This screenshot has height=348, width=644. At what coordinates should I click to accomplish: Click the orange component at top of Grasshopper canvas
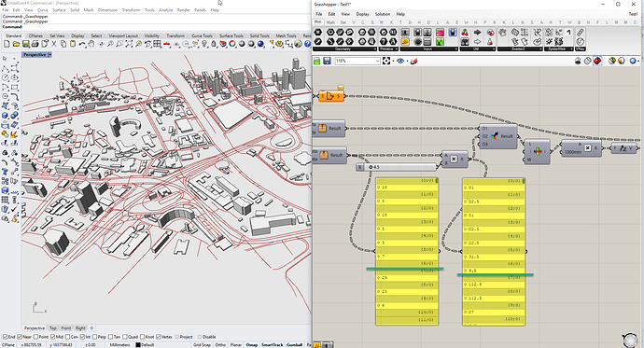(331, 96)
